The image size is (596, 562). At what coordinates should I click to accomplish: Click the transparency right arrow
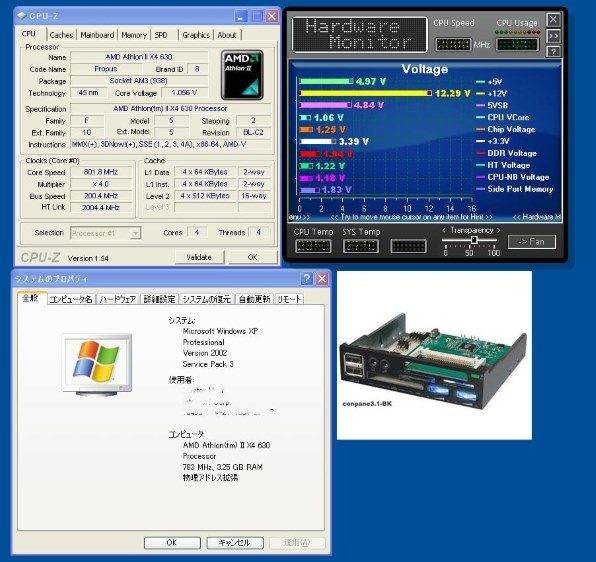(x=498, y=230)
